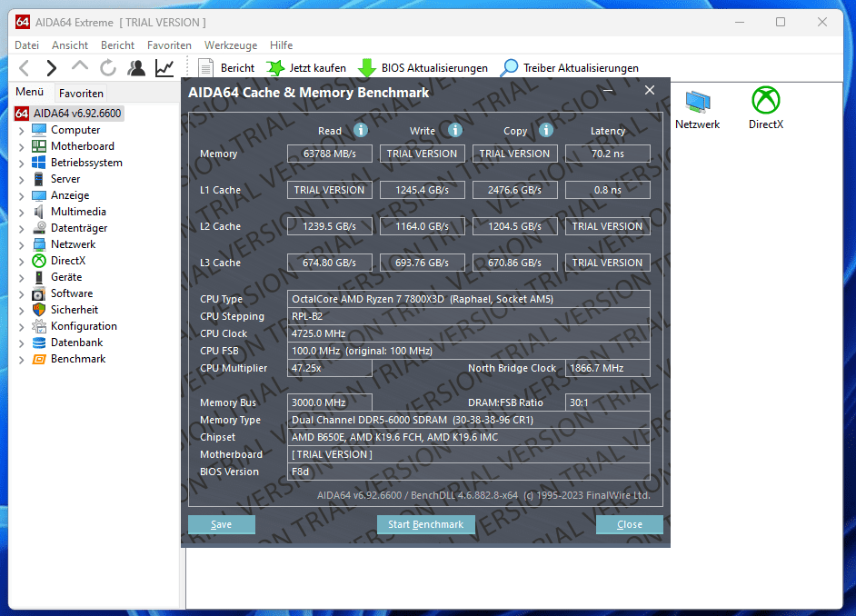856x616 pixels.
Task: Open the DirectX icon in the right pane
Action: [766, 100]
